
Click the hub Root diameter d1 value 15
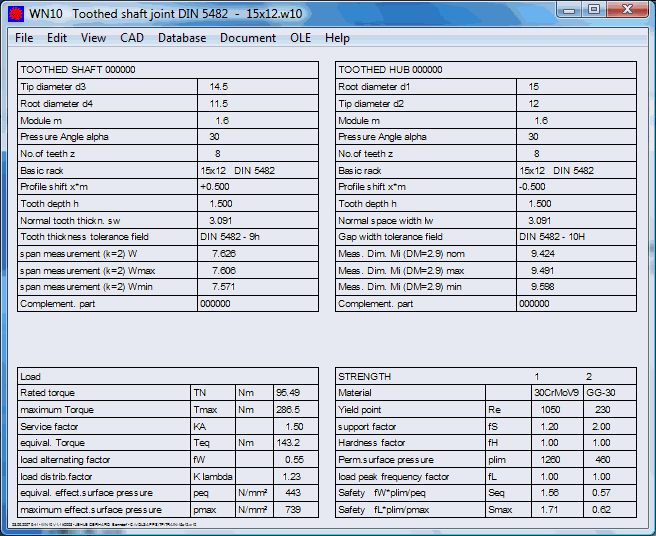tap(533, 87)
